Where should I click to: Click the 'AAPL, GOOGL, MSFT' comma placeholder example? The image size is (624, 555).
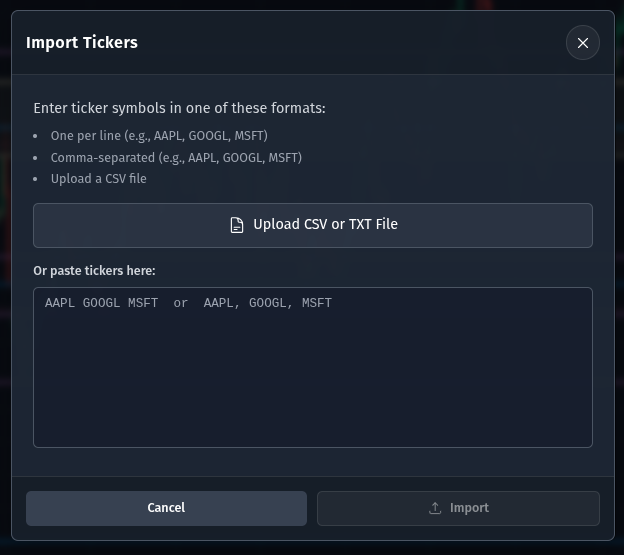pyautogui.click(x=267, y=303)
